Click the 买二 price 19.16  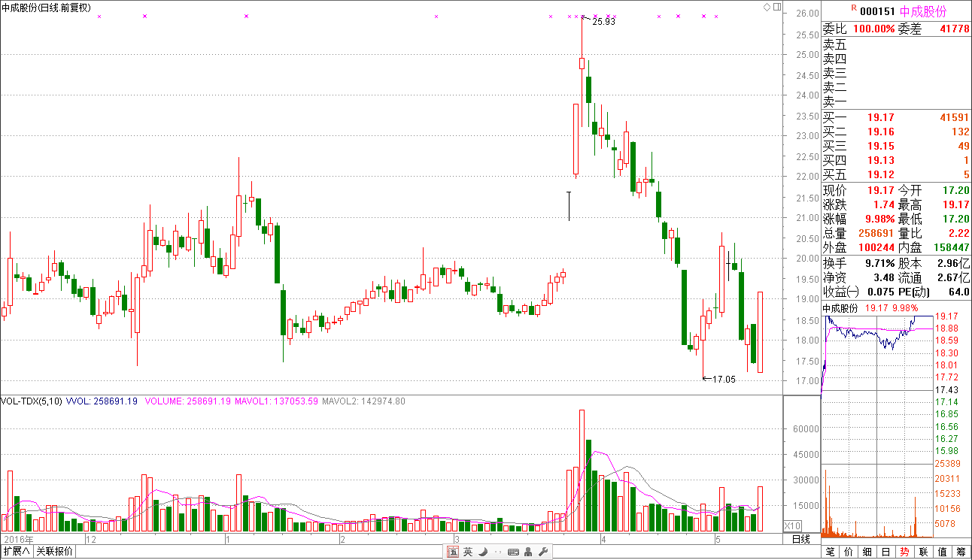(881, 132)
